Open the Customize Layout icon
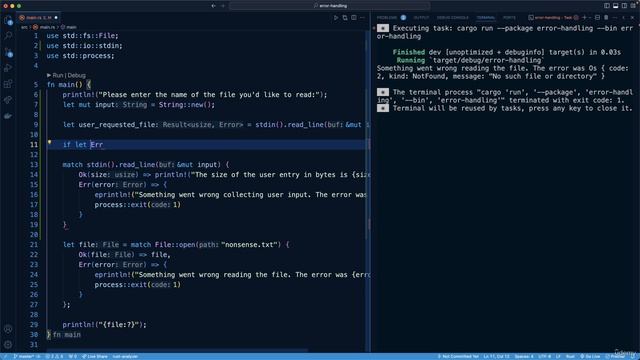640x360 pixels. point(633,6)
